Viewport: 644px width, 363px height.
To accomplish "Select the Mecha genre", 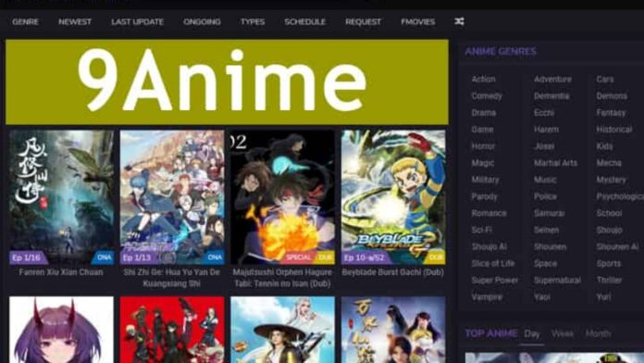I will (x=609, y=163).
